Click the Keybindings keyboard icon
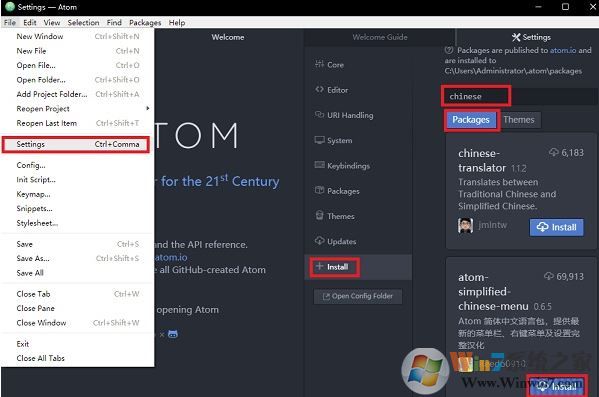This screenshot has width=599, height=397. click(x=319, y=165)
